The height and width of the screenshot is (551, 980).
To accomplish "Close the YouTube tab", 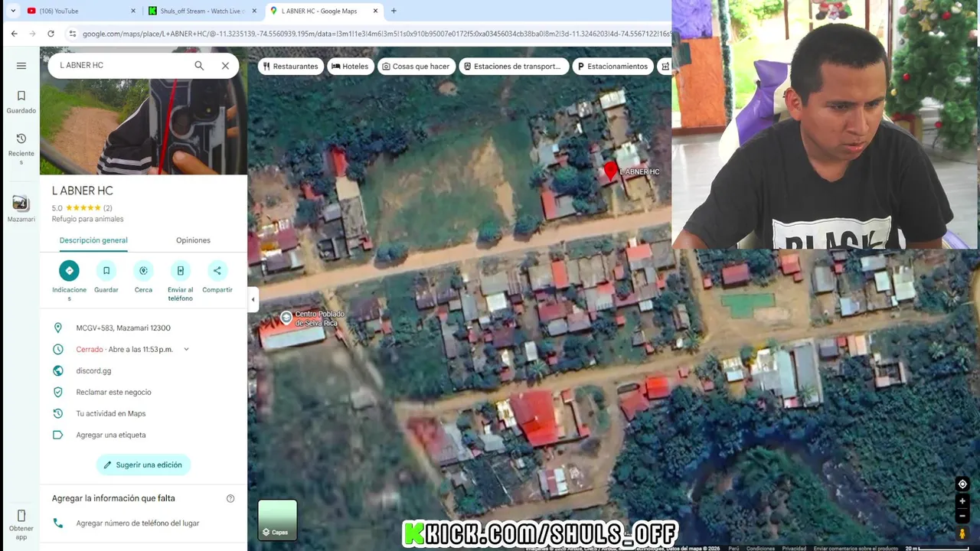I will click(132, 11).
